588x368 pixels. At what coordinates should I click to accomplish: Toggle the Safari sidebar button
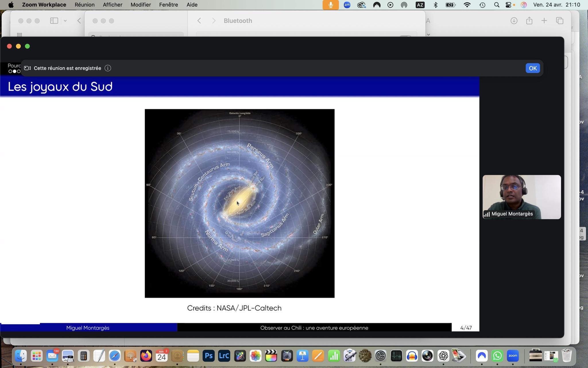[x=54, y=21]
